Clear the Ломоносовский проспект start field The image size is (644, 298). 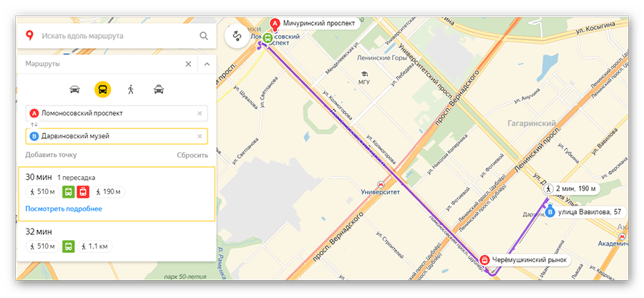click(200, 113)
